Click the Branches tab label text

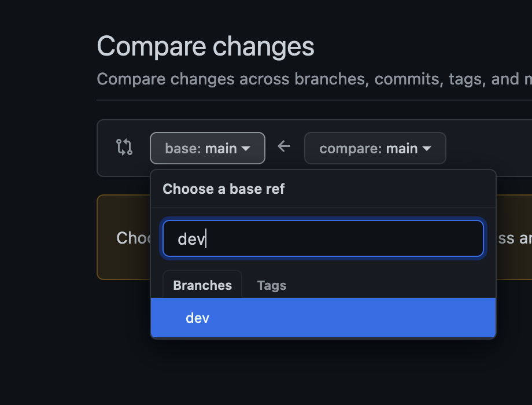[202, 285]
